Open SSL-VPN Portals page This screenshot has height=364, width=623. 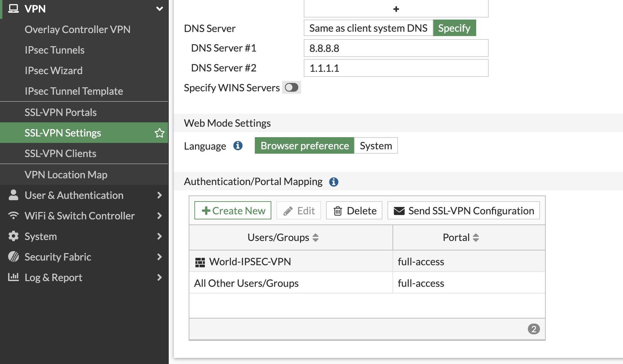tap(61, 112)
